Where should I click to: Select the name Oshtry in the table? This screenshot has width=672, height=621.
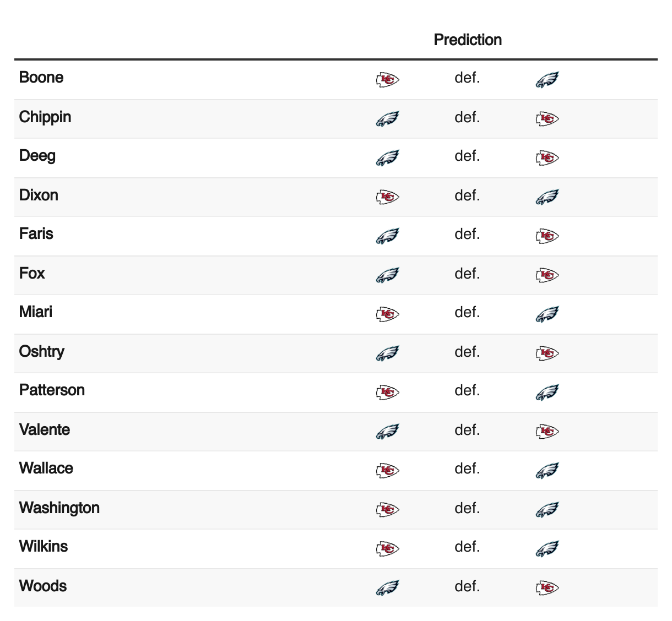coord(42,352)
